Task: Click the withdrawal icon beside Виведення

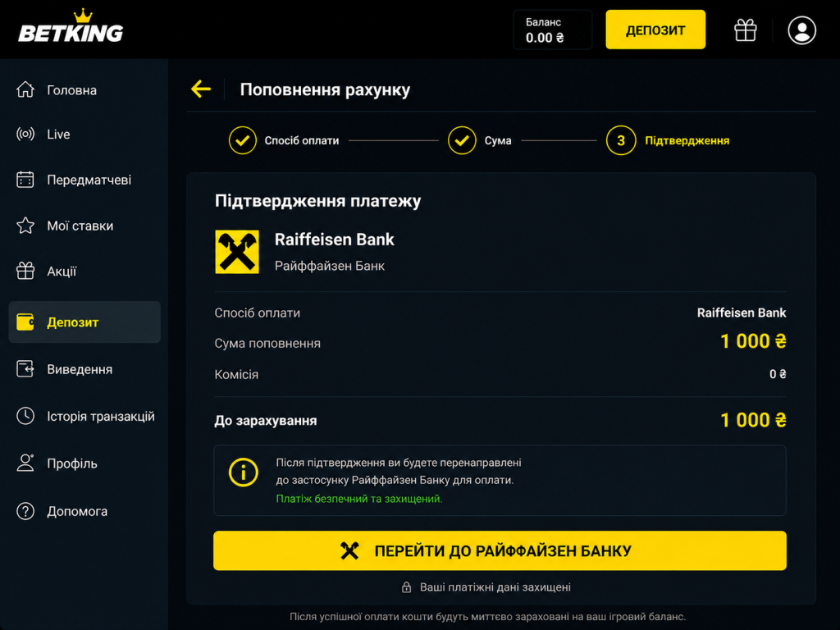Action: click(x=25, y=368)
